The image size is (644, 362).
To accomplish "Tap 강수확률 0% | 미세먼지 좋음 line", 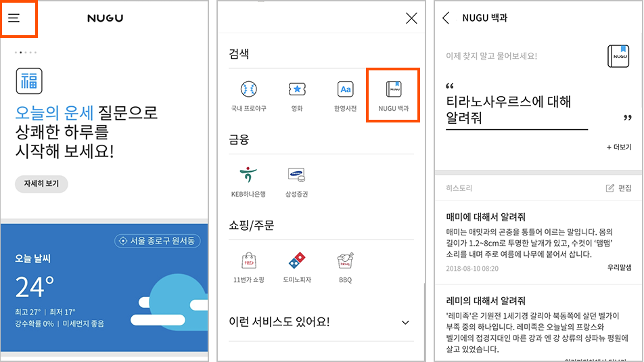I will [60, 324].
